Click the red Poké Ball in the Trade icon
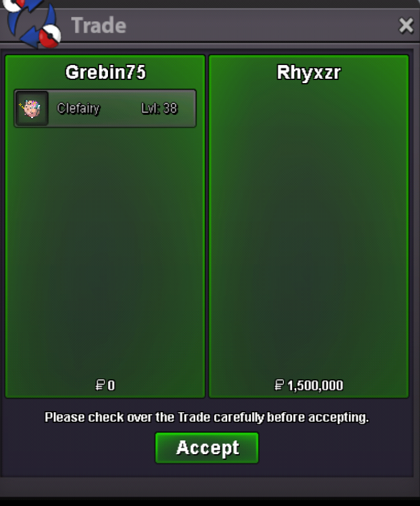Viewport: 420px width, 506px height. [x=50, y=36]
